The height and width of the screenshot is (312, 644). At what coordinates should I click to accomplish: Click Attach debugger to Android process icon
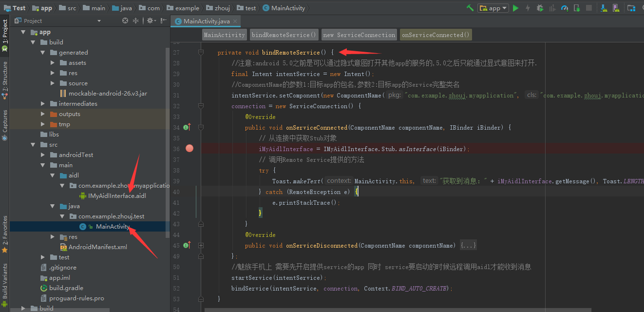pyautogui.click(x=577, y=8)
